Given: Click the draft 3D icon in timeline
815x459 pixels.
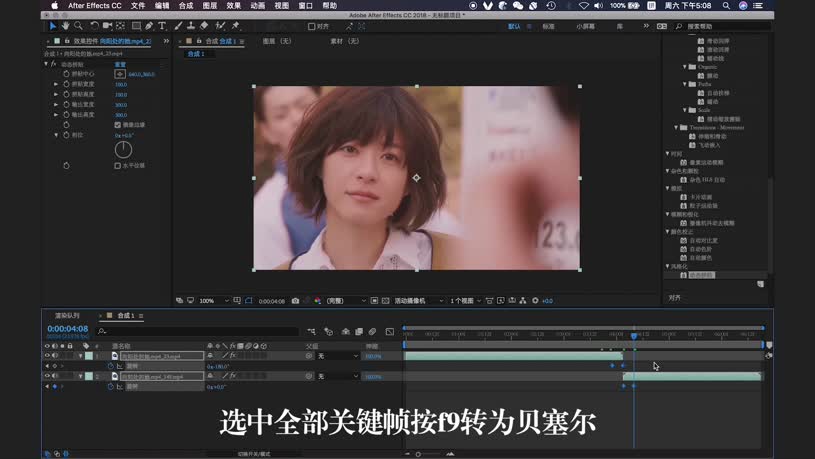Looking at the screenshot, I should (328, 331).
